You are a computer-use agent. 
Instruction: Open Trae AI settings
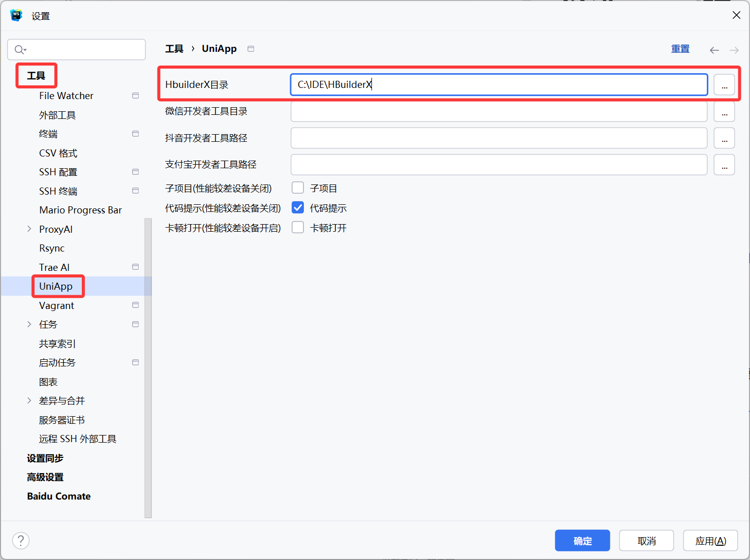click(54, 267)
